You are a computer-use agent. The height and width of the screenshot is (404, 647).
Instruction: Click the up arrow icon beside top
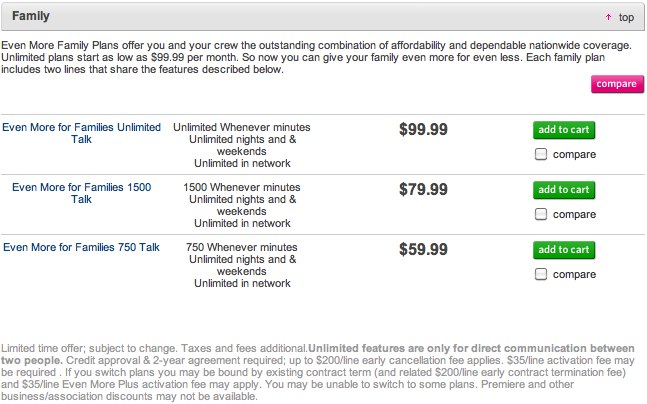click(609, 17)
